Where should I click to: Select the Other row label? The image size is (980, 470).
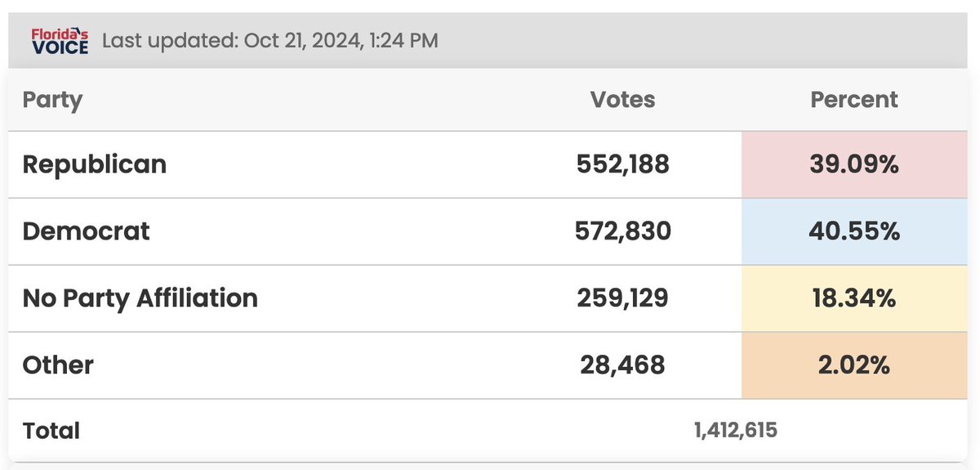pyautogui.click(x=58, y=365)
